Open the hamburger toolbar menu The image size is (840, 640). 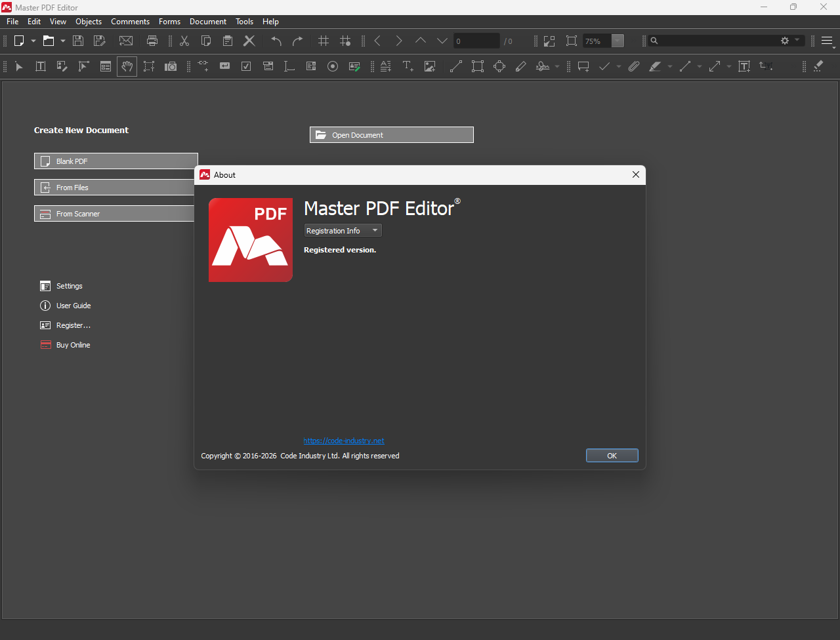click(x=827, y=41)
